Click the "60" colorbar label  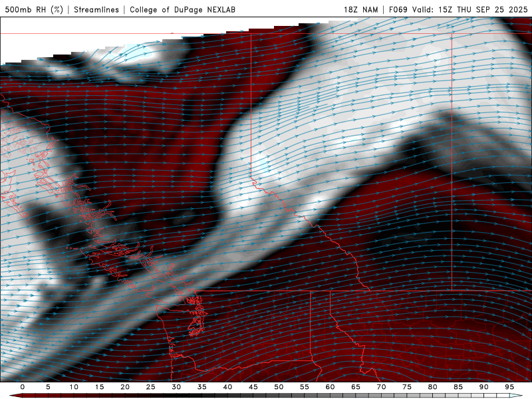point(330,387)
